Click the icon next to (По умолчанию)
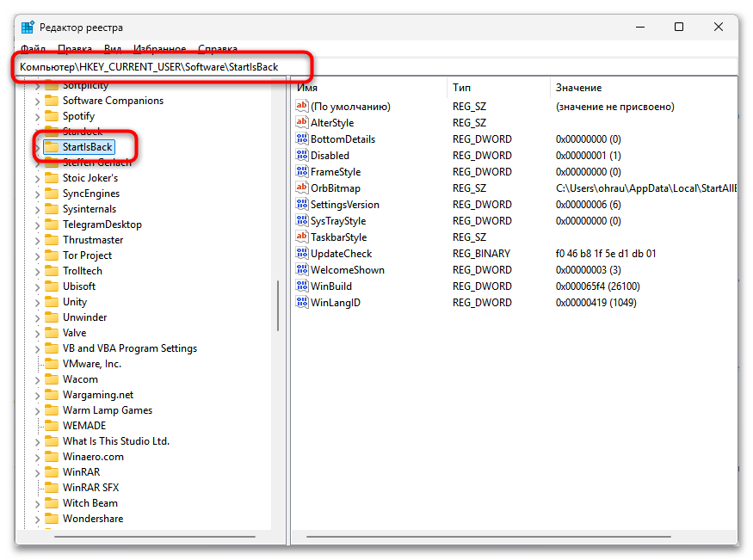This screenshot has height=560, width=753. pyautogui.click(x=302, y=106)
